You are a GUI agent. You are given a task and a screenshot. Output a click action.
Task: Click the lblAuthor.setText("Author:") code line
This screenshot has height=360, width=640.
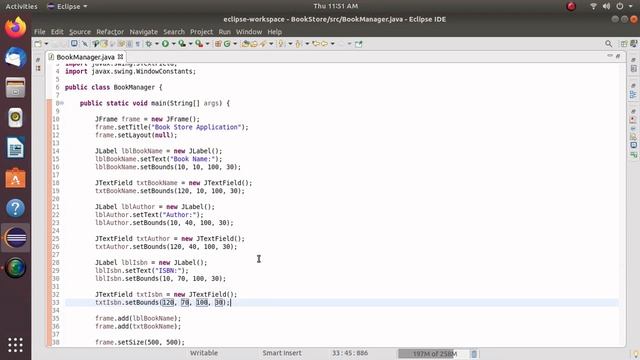pos(149,215)
